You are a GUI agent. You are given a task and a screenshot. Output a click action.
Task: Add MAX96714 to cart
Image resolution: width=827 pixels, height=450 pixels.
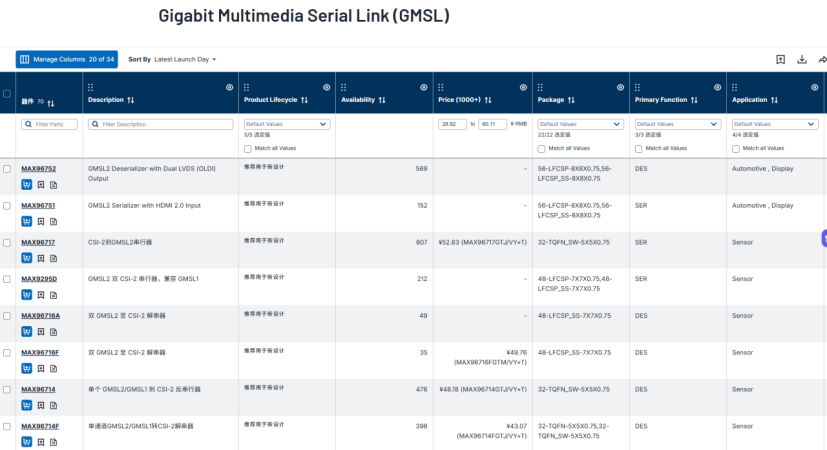tap(26, 405)
